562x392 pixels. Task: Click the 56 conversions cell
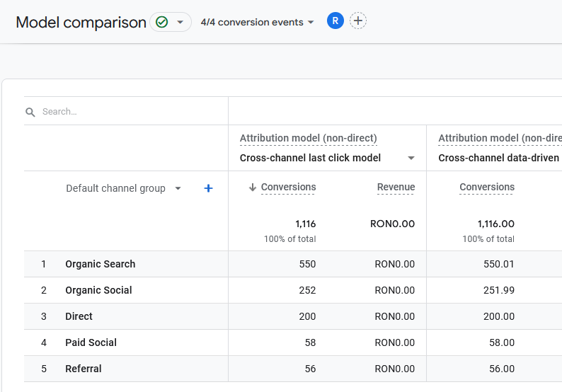[x=310, y=369]
